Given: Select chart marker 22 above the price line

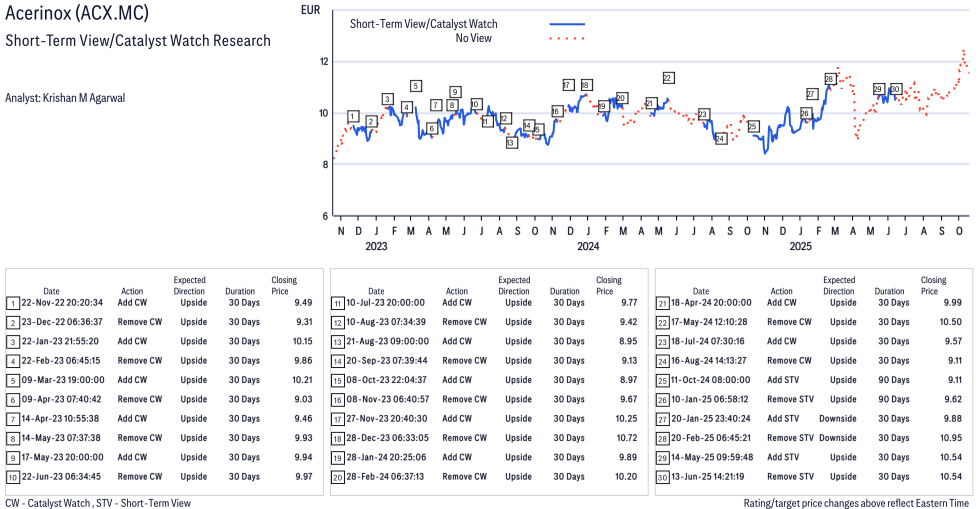Looking at the screenshot, I should point(668,78).
